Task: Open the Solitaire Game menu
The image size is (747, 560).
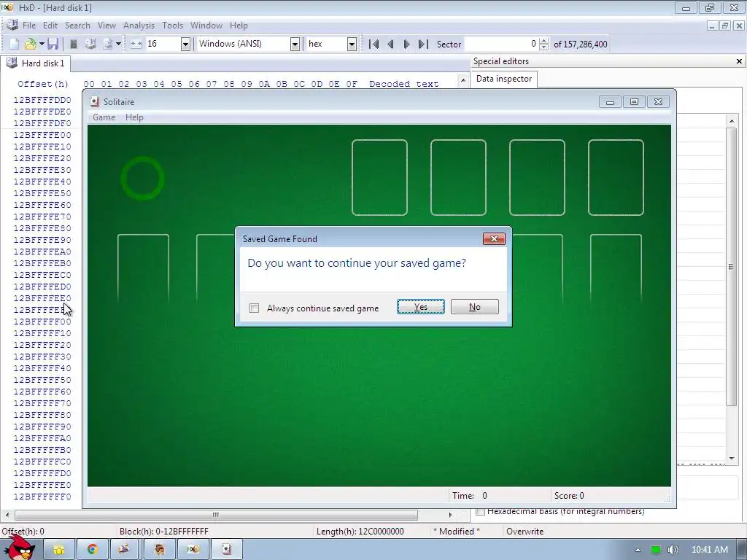Action: pos(104,117)
